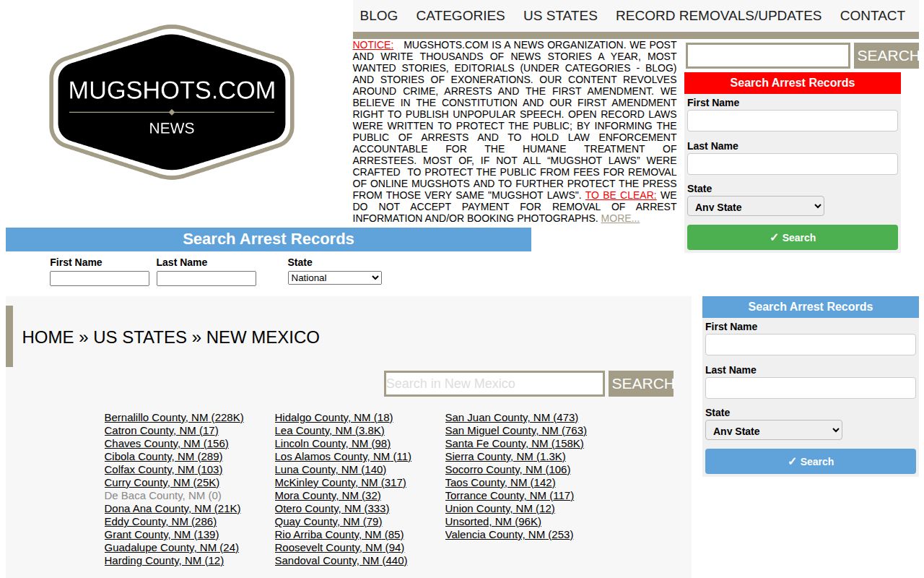Click the MUGSHOTS.COM News logo

tap(172, 102)
